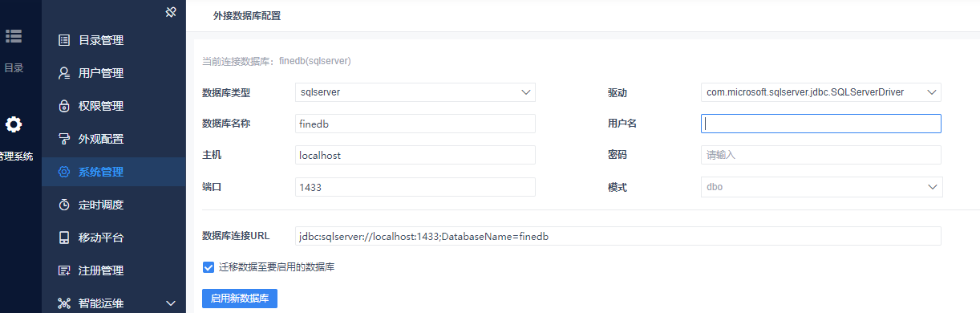The image size is (980, 313).
Task: Click the pin icon above the sidebar
Action: (170, 12)
